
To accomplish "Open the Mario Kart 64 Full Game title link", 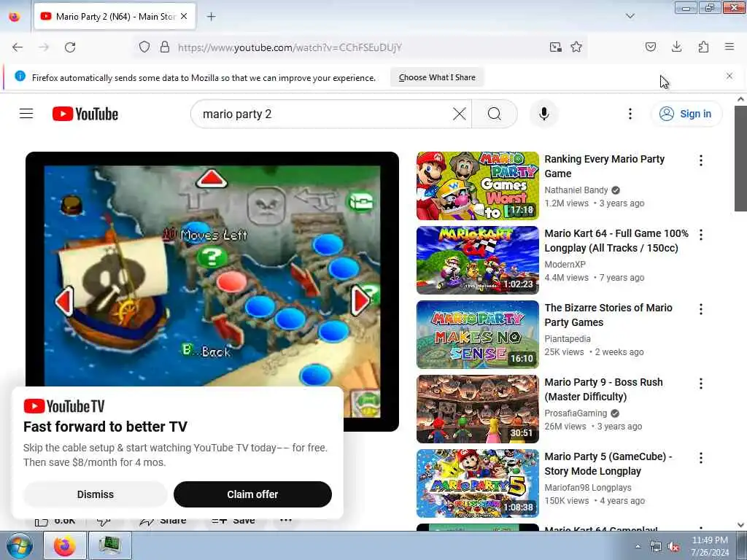I will [616, 241].
